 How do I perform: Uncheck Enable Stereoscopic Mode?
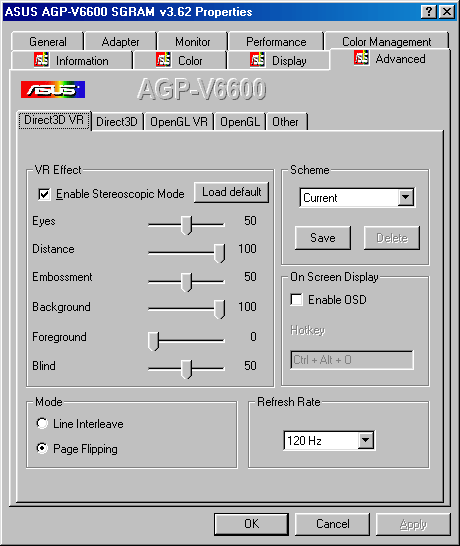pyautogui.click(x=44, y=194)
